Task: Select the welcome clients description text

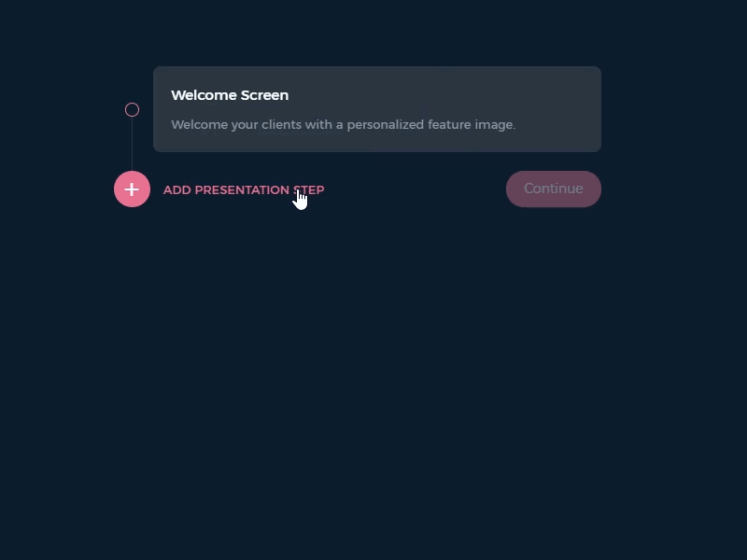Action: click(343, 125)
